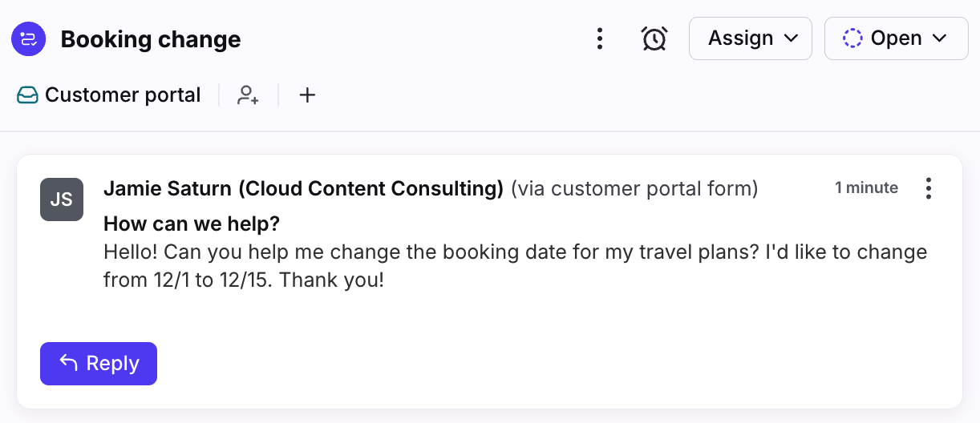Click the curved arrow on Reply
The width and height of the screenshot is (980, 423).
click(68, 364)
